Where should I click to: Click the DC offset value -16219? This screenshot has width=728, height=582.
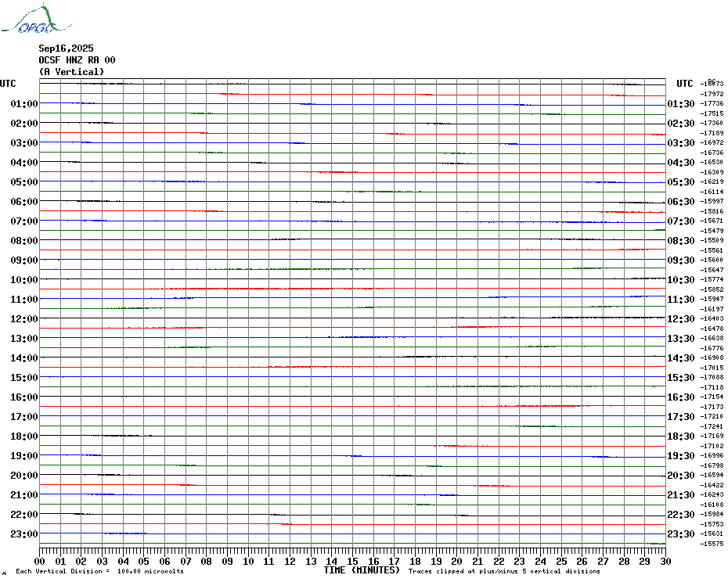click(x=712, y=182)
